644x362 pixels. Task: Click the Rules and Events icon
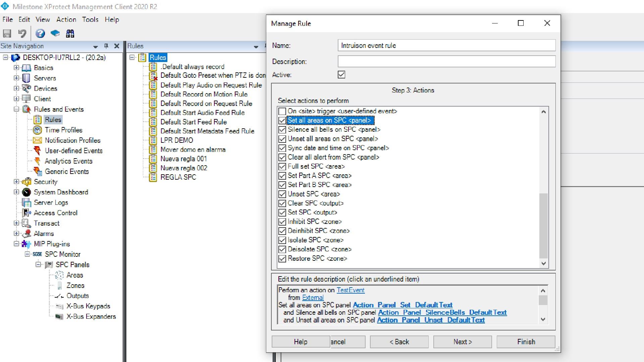point(26,110)
